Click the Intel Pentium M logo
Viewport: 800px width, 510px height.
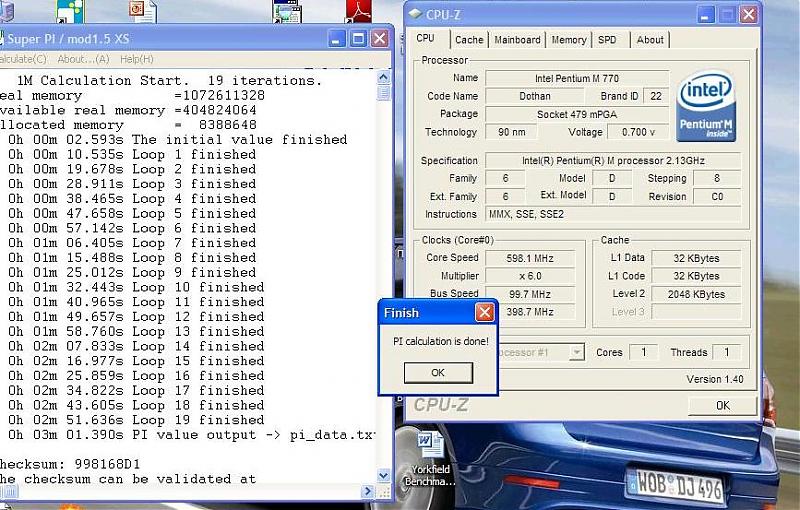pos(708,106)
